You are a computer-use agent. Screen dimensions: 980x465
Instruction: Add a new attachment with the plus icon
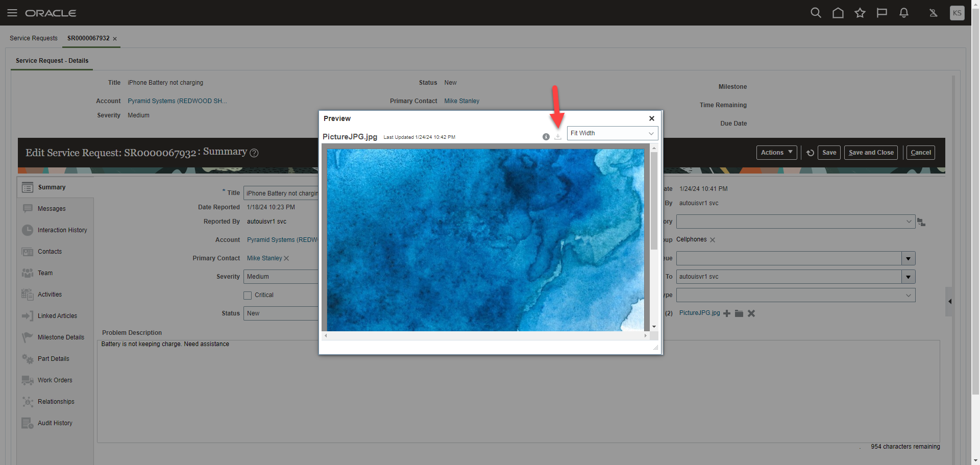coord(727,313)
